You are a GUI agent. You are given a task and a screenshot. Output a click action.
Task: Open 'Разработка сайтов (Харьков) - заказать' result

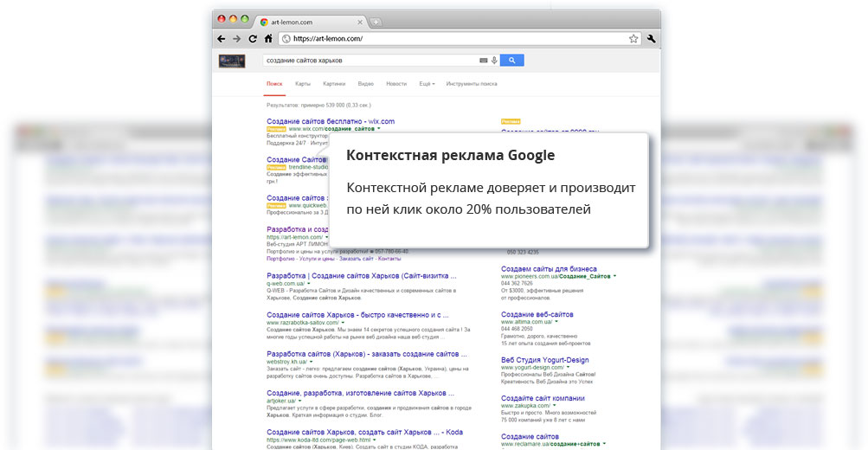click(x=366, y=354)
